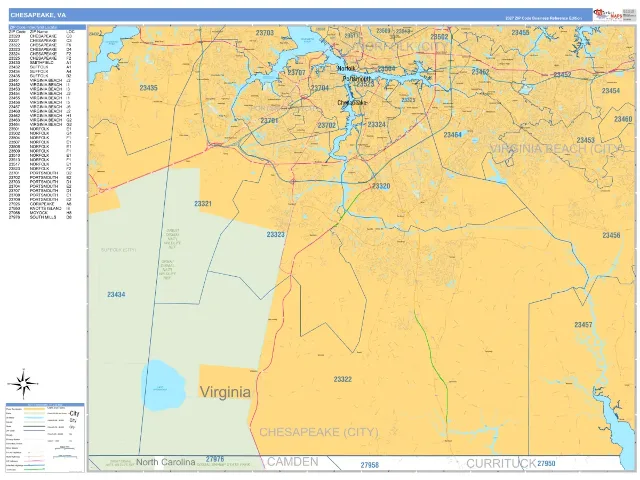Image resolution: width=640 pixels, height=480 pixels.
Task: Select the 23435 ZIP code label
Action: click(148, 88)
